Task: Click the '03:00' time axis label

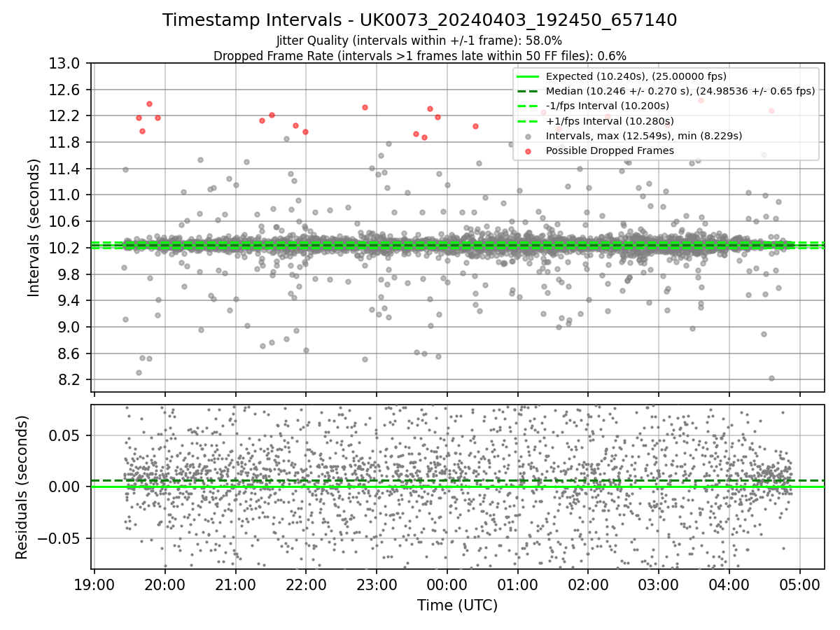Action: click(x=659, y=584)
